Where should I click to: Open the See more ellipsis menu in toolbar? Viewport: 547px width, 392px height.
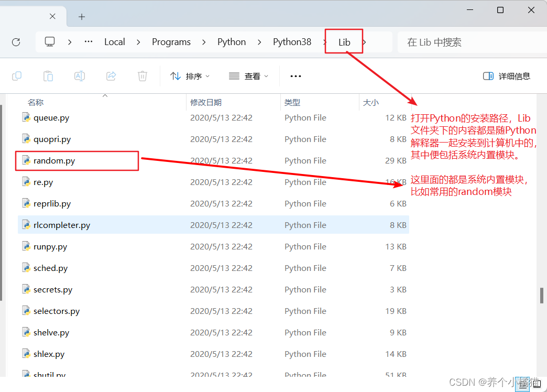coord(296,76)
